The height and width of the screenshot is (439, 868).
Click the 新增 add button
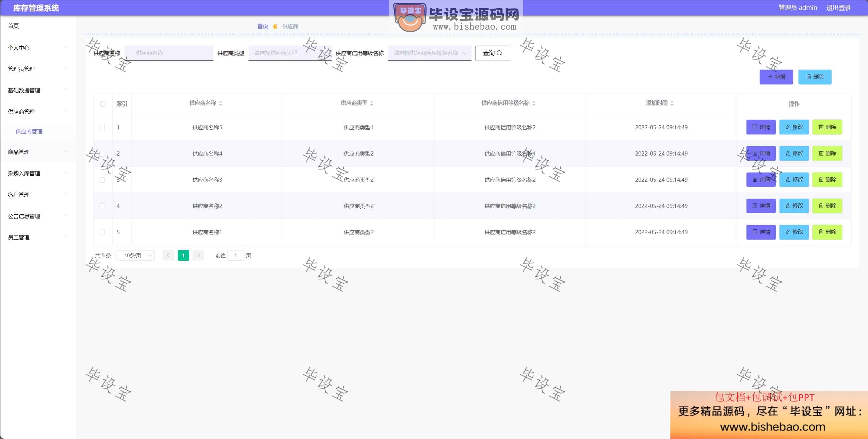coord(776,77)
